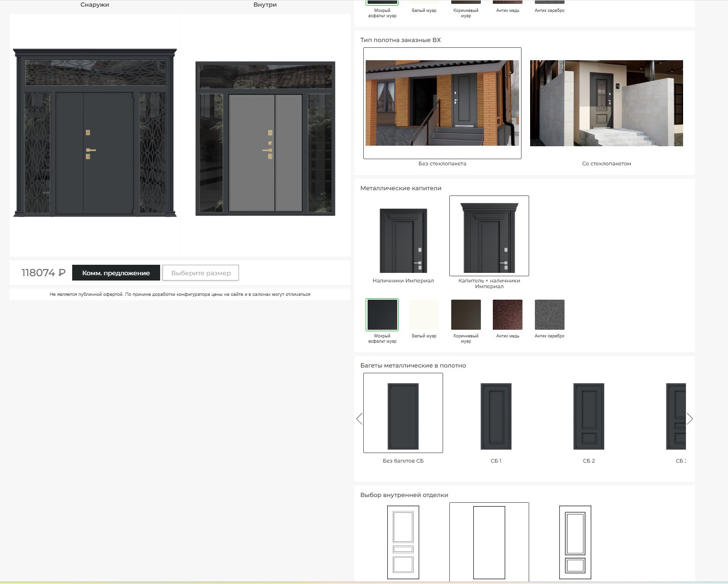The height and width of the screenshot is (584, 728).
Task: Select Без стеклопакета door leaf type
Action: [442, 103]
